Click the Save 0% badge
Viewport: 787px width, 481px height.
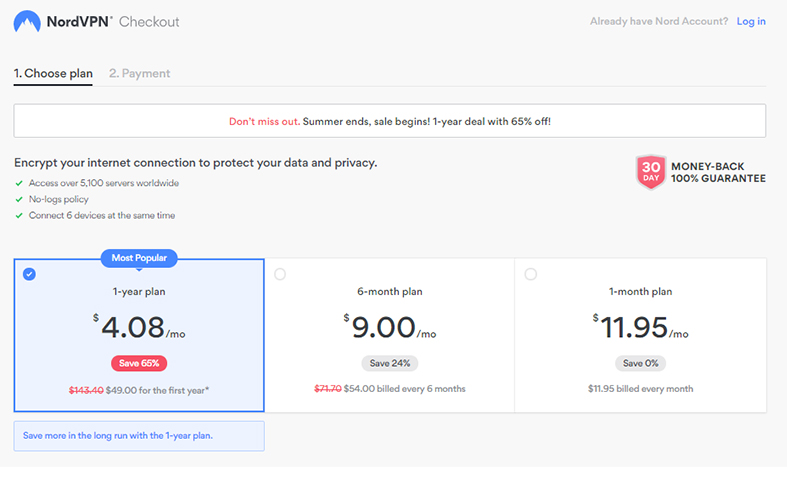coord(640,363)
